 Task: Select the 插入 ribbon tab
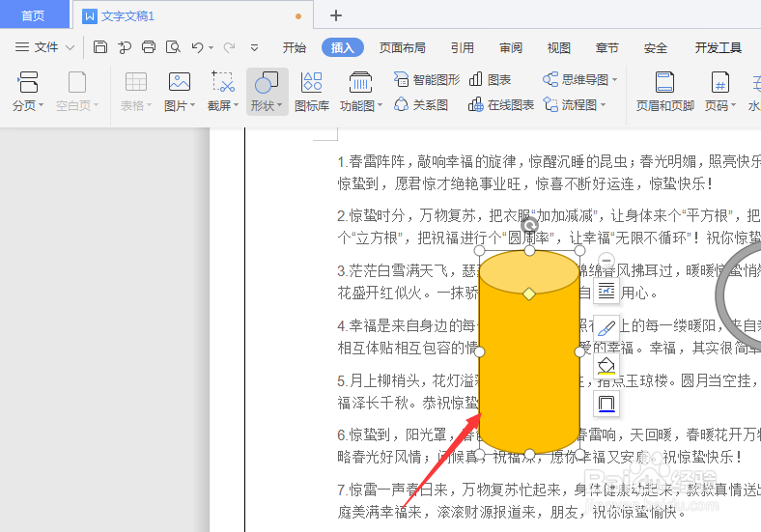click(x=343, y=47)
